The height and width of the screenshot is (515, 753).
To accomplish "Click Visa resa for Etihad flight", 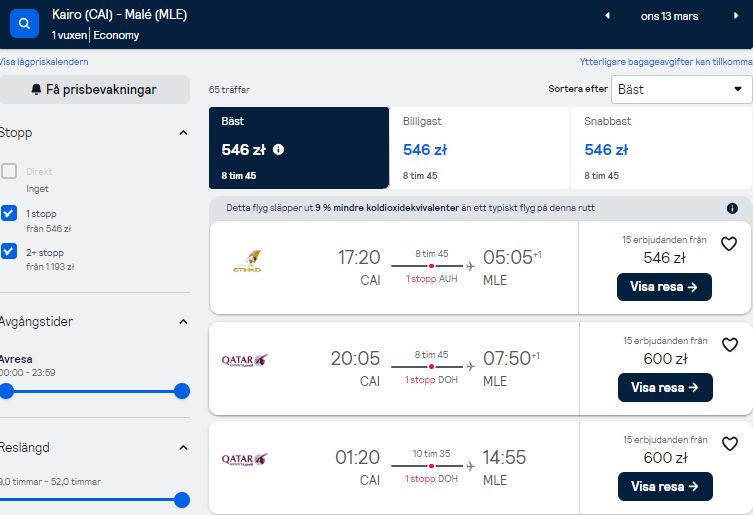I will pos(664,287).
